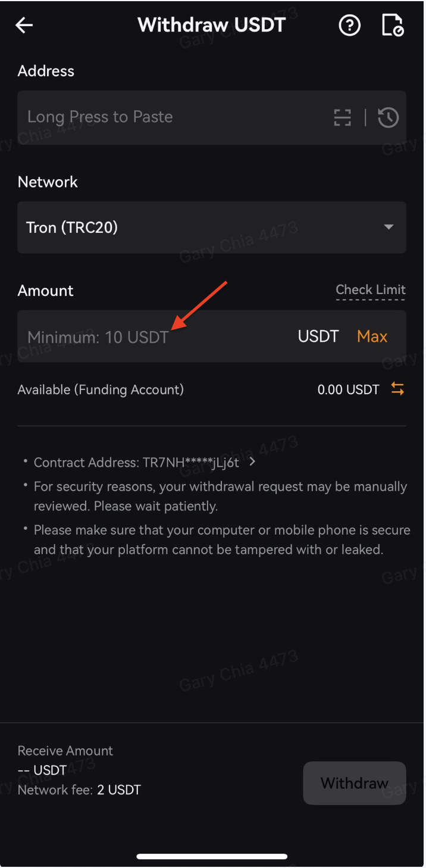
Task: Tap the USDT currency label in Amount
Action: [318, 336]
